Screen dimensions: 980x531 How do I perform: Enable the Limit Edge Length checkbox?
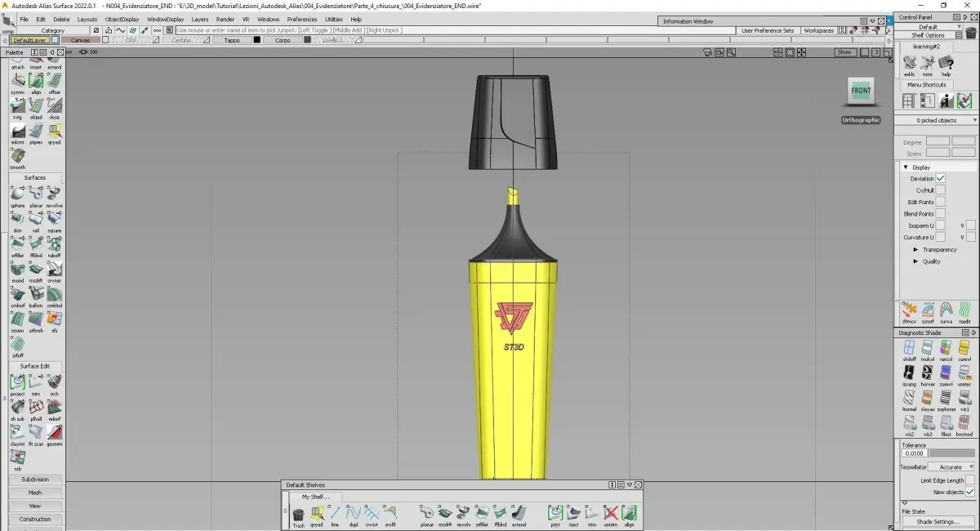969,480
